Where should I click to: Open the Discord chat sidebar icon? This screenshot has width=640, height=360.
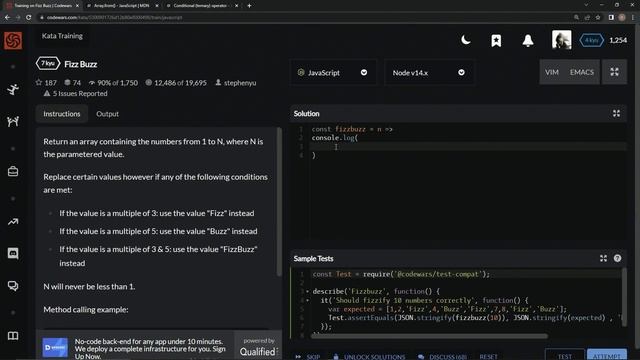click(x=13, y=253)
